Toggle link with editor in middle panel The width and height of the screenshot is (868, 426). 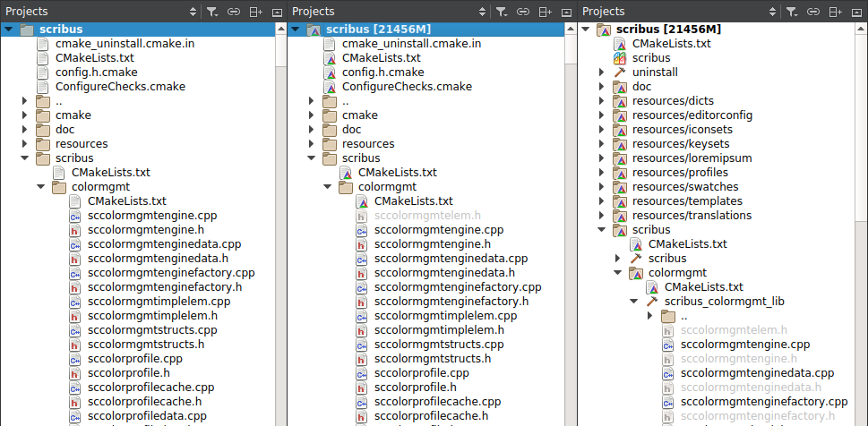point(523,12)
